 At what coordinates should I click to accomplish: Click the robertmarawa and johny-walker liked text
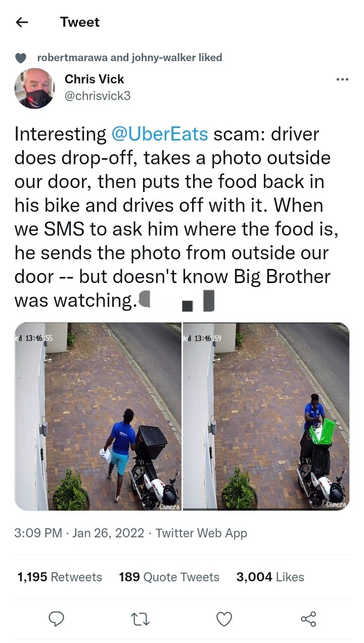[130, 58]
